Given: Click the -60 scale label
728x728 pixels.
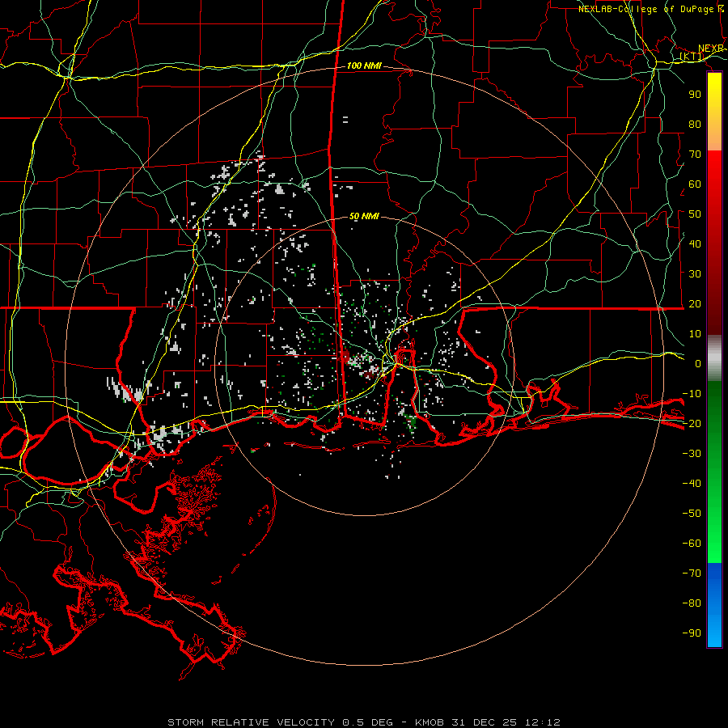Looking at the screenshot, I should pyautogui.click(x=692, y=544).
